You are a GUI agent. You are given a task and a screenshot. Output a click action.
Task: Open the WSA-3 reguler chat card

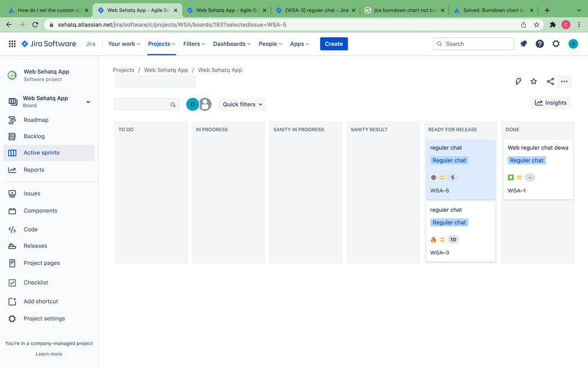[x=461, y=232]
